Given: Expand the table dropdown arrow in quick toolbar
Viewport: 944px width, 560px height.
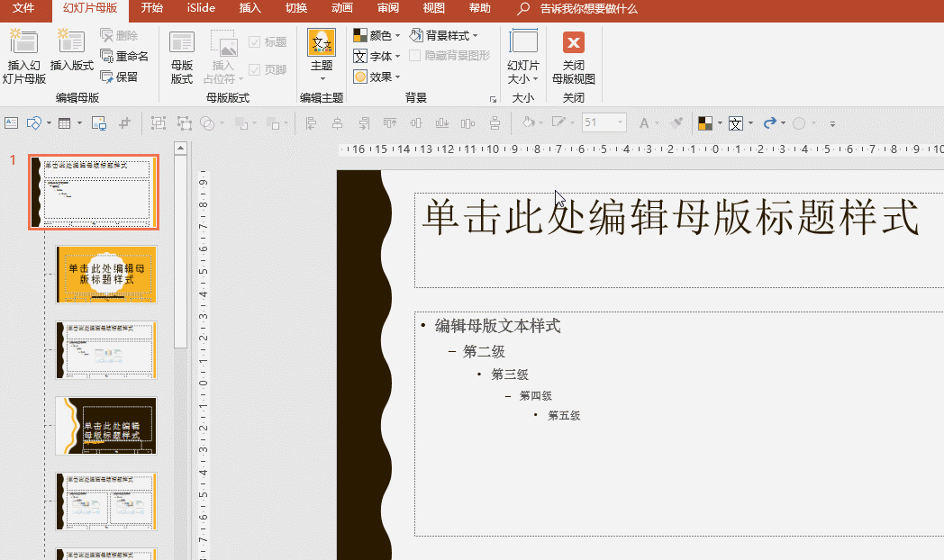Looking at the screenshot, I should click(x=79, y=123).
